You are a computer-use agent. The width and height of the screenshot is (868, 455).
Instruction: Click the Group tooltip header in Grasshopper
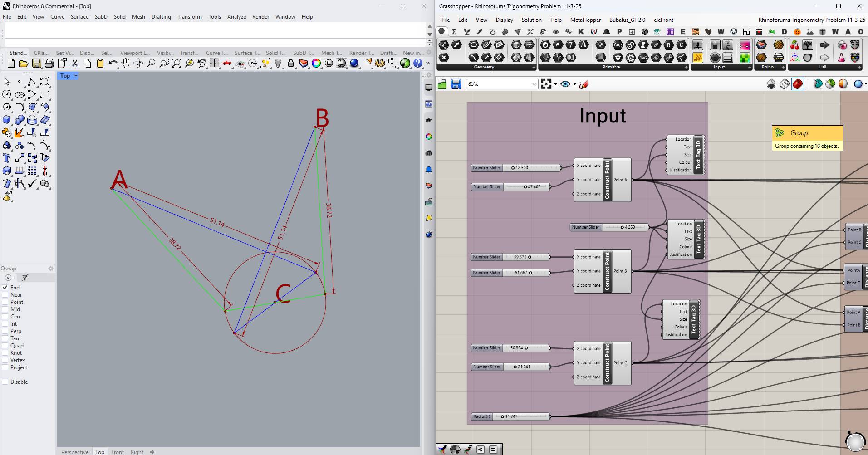pyautogui.click(x=807, y=133)
